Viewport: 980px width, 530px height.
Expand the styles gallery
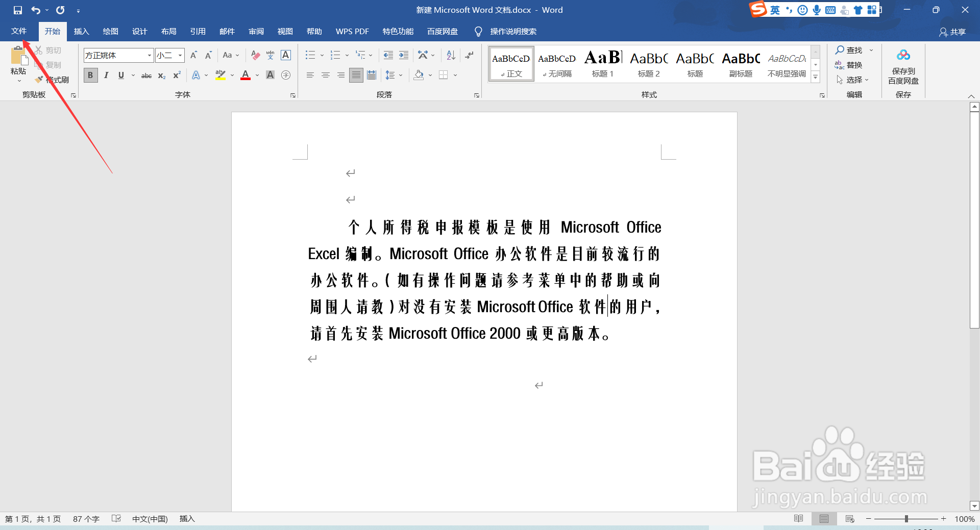pos(816,77)
